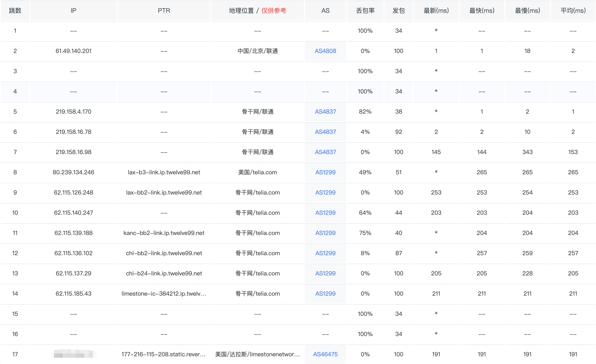Click the 平均(ms) column header
The width and height of the screenshot is (596, 364).
[x=573, y=11]
